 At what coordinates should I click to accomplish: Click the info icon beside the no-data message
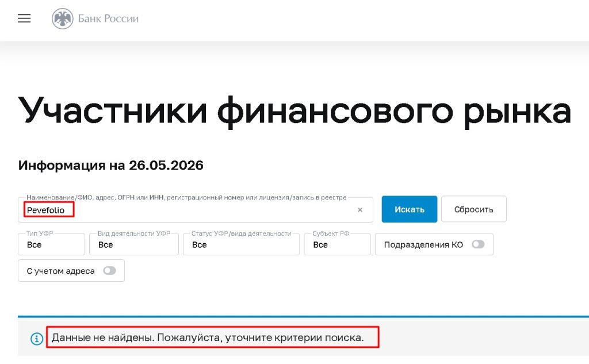(x=37, y=339)
